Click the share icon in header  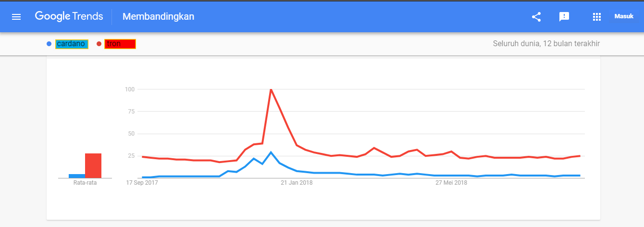(x=536, y=17)
